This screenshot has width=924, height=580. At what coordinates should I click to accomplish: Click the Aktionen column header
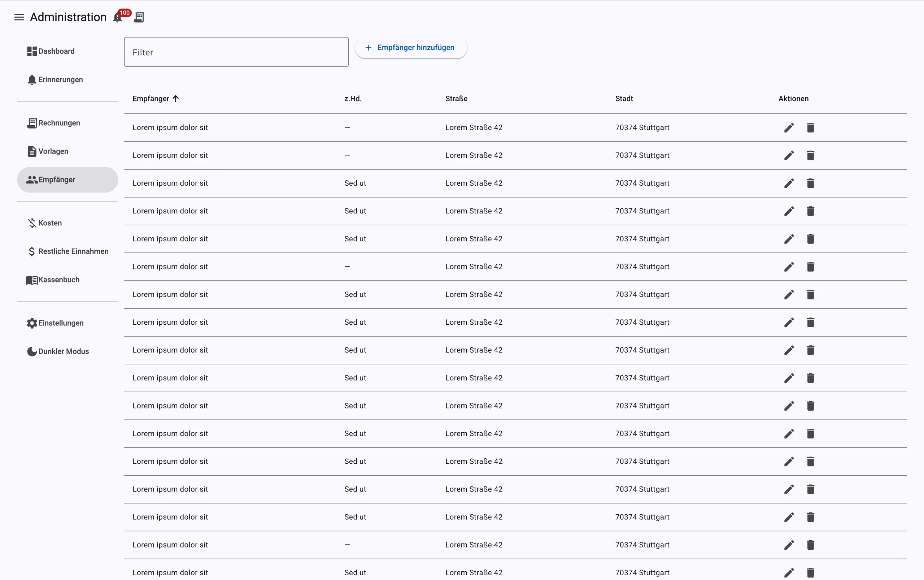click(793, 99)
